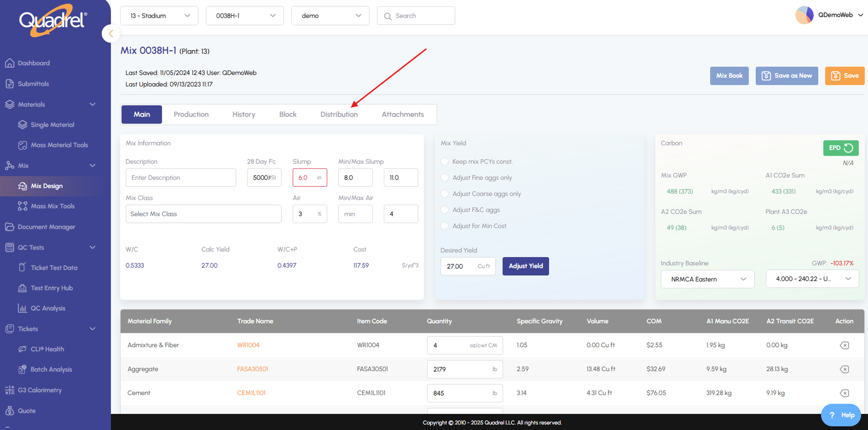The width and height of the screenshot is (868, 430).
Task: Open Mass Material Tools in sidebar
Action: click(x=59, y=145)
